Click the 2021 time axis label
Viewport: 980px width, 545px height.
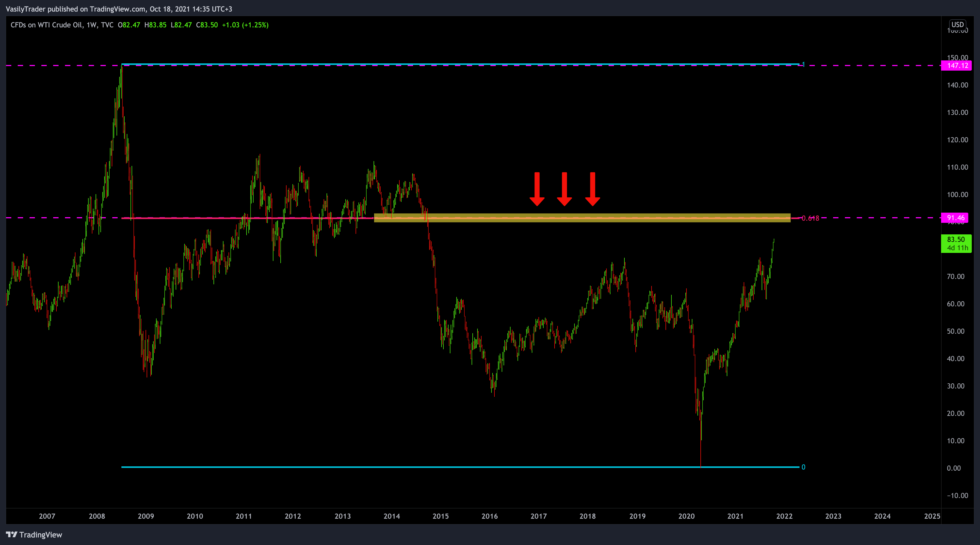(x=735, y=516)
